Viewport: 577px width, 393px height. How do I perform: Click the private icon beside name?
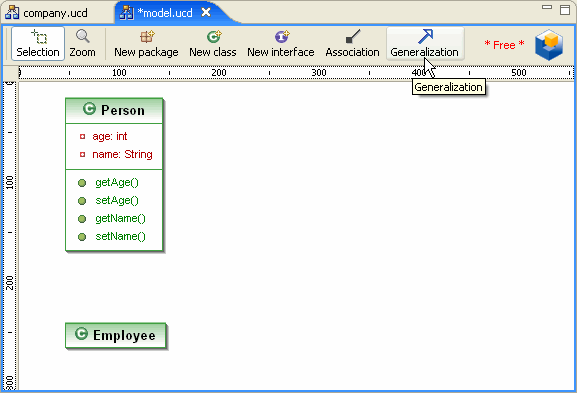click(x=82, y=155)
